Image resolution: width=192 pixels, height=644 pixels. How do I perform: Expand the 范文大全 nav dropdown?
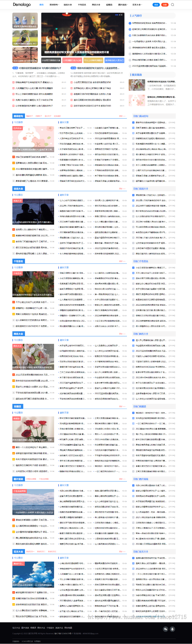(x=137, y=4)
